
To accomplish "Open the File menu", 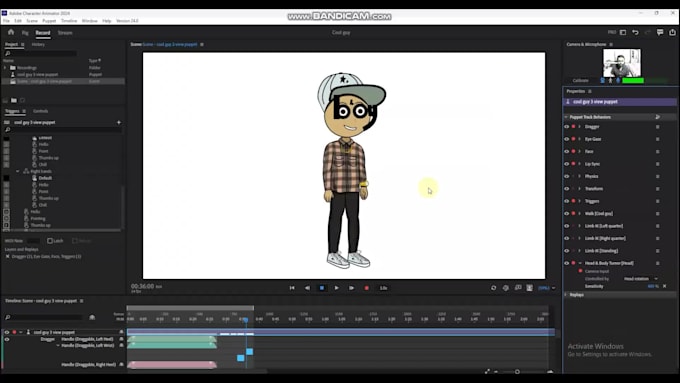I will coord(6,21).
